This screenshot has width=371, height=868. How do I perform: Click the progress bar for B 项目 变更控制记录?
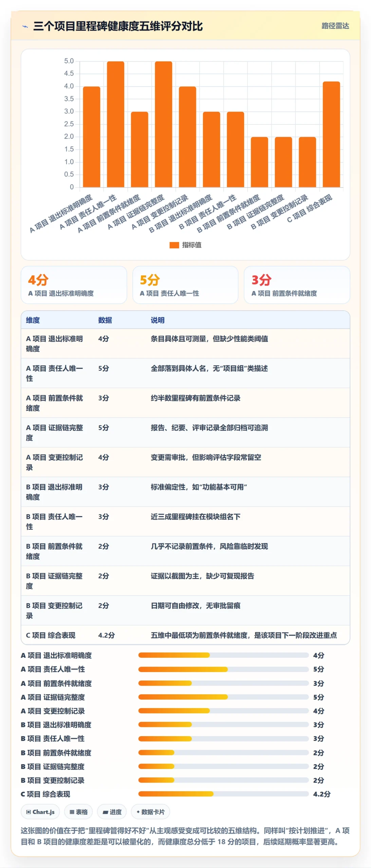223,780
